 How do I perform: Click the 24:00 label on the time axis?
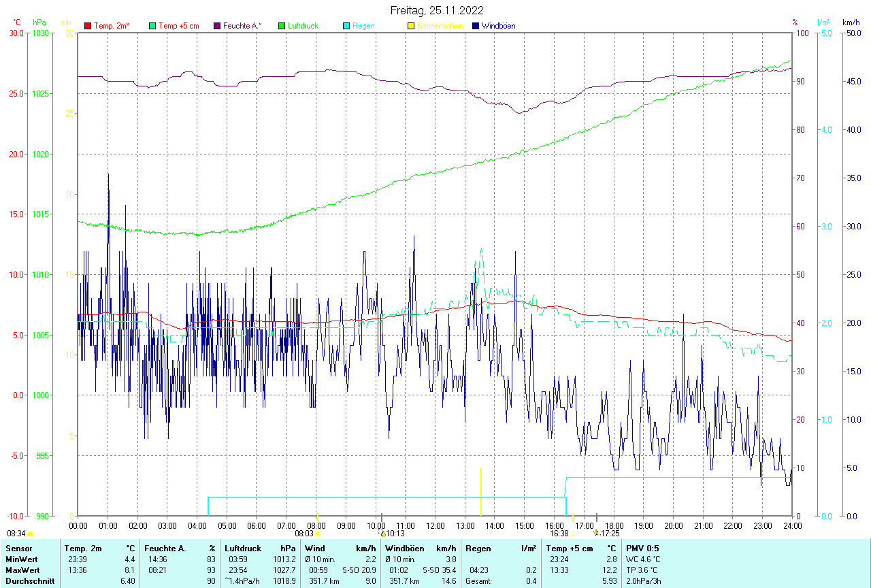coord(792,525)
